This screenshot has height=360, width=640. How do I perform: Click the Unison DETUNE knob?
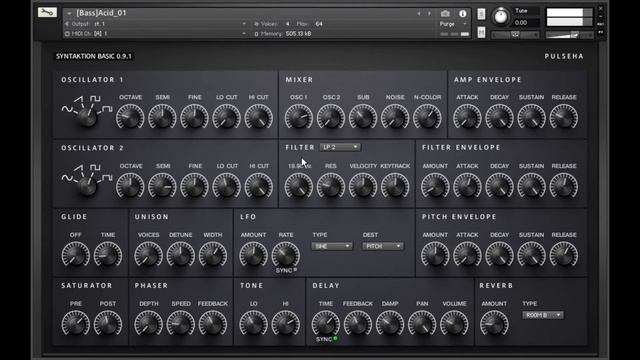tap(180, 255)
